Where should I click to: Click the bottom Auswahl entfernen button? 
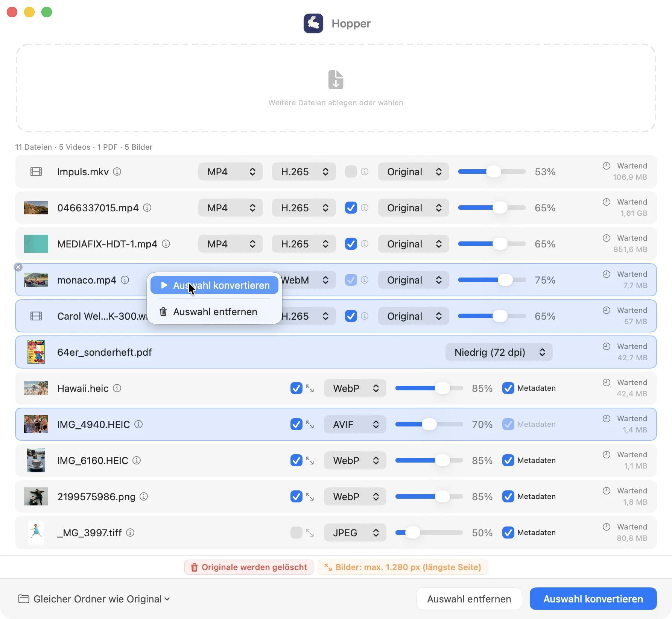click(x=469, y=599)
